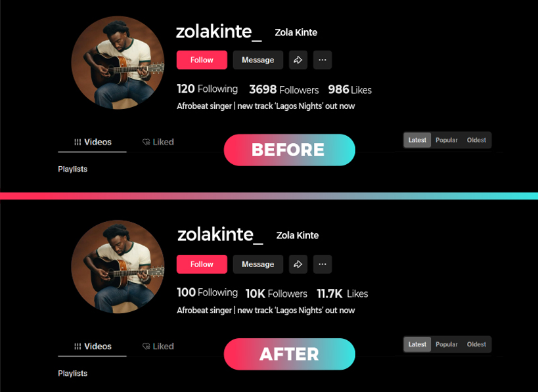Open the three-dot more options icon
Screen dimensions: 538x392
pos(322,60)
